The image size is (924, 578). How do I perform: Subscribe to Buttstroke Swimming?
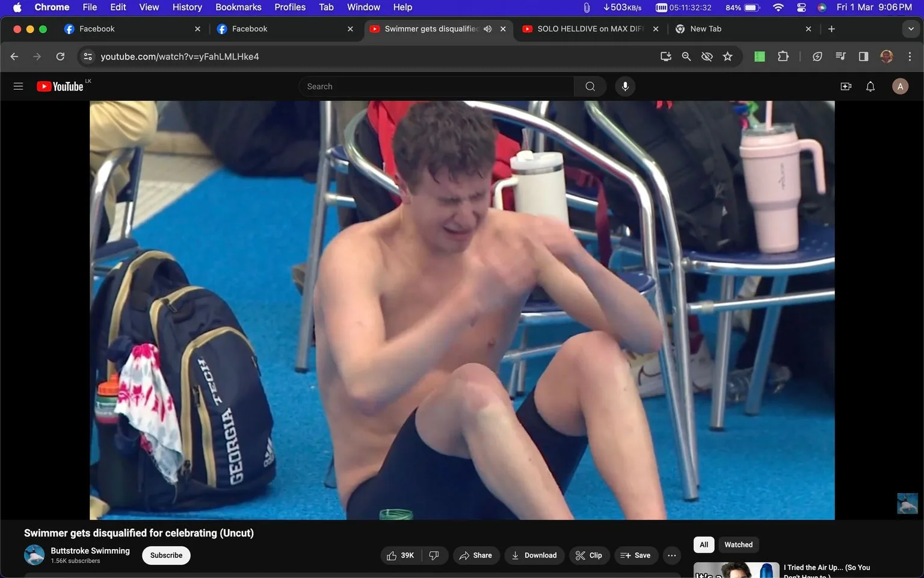tap(165, 555)
